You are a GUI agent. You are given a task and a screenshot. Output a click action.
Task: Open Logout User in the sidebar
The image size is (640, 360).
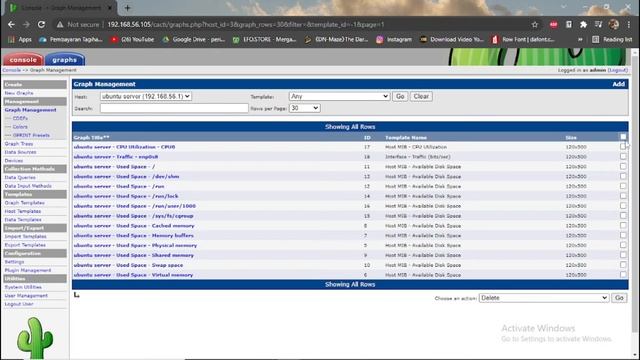click(x=19, y=304)
